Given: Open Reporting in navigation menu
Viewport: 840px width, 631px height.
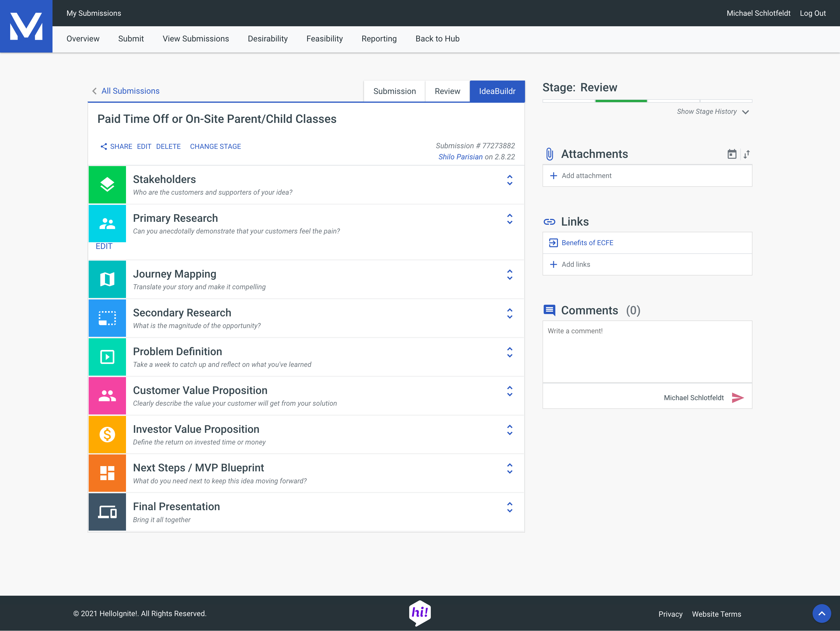Looking at the screenshot, I should pyautogui.click(x=379, y=39).
